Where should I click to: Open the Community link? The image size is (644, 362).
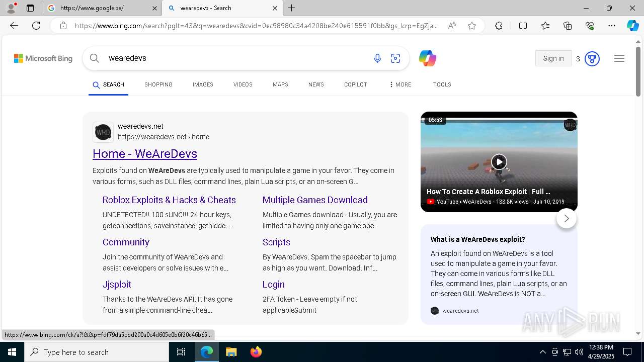[126, 242]
